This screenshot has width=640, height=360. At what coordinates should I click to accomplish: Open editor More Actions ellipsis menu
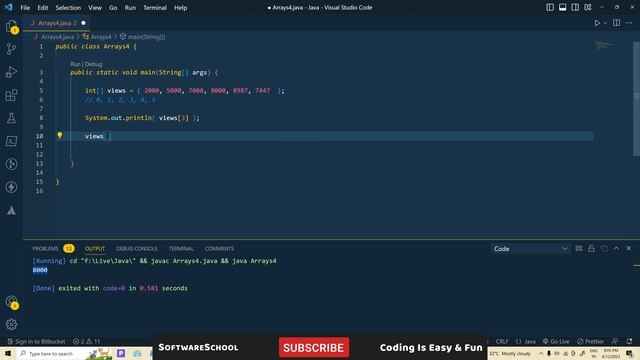(629, 23)
